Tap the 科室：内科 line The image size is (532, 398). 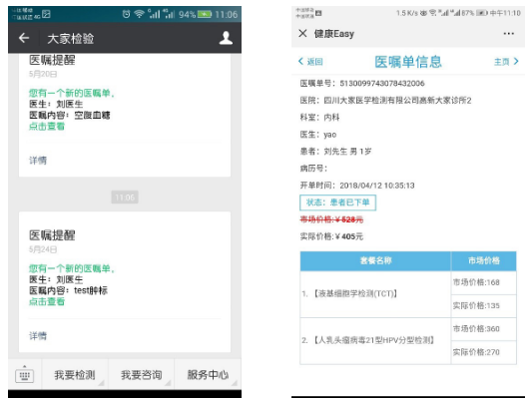click(x=319, y=118)
